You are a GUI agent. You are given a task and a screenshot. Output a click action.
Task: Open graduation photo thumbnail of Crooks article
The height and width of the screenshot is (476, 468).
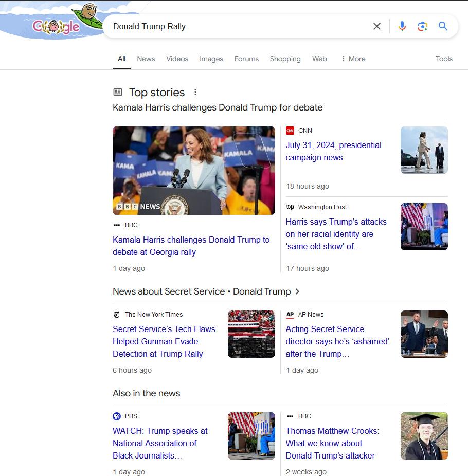(x=424, y=435)
